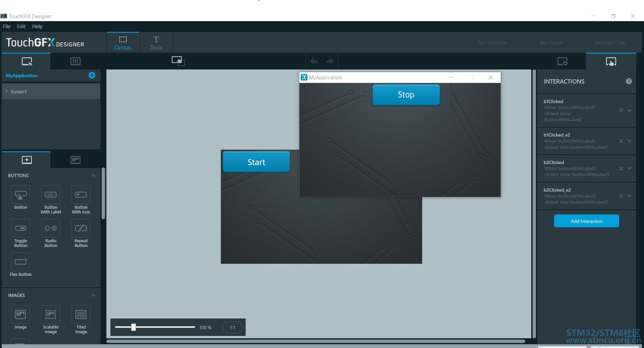Restore down the TouchGFX Designer window
The height and width of the screenshot is (348, 644).
pyautogui.click(x=613, y=16)
